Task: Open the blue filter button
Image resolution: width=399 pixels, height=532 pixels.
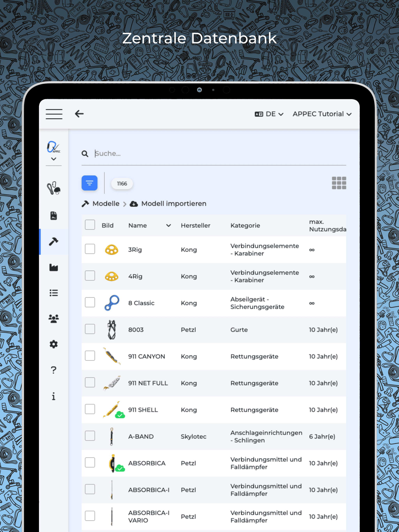Action: point(90,183)
